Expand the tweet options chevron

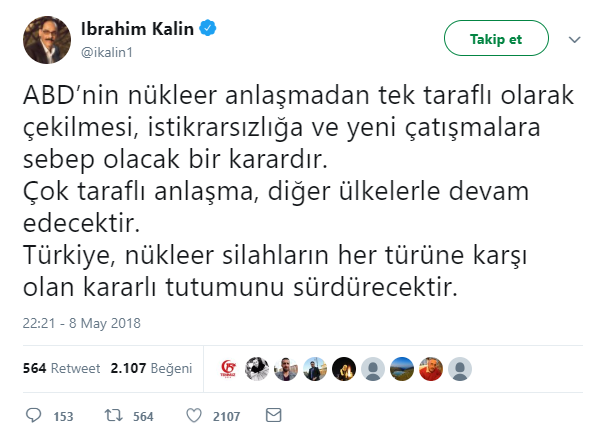pos(575,39)
